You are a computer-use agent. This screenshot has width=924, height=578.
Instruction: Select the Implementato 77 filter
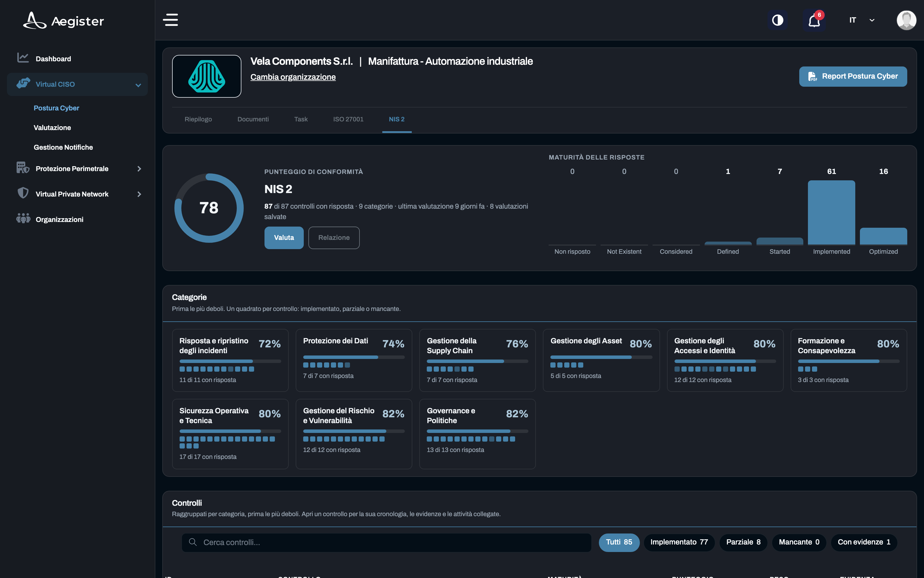tap(679, 542)
